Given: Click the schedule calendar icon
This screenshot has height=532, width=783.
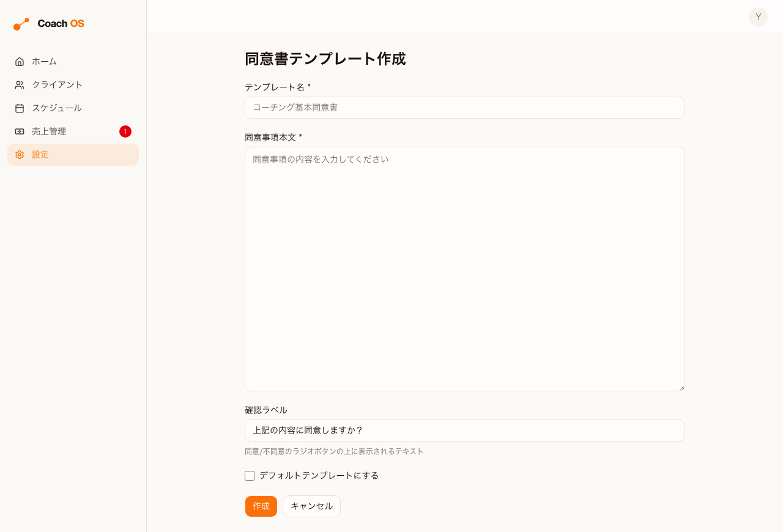Looking at the screenshot, I should [20, 108].
